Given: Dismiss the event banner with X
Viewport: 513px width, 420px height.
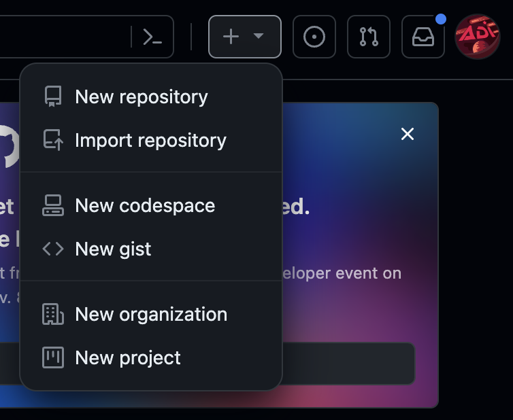Looking at the screenshot, I should tap(408, 134).
